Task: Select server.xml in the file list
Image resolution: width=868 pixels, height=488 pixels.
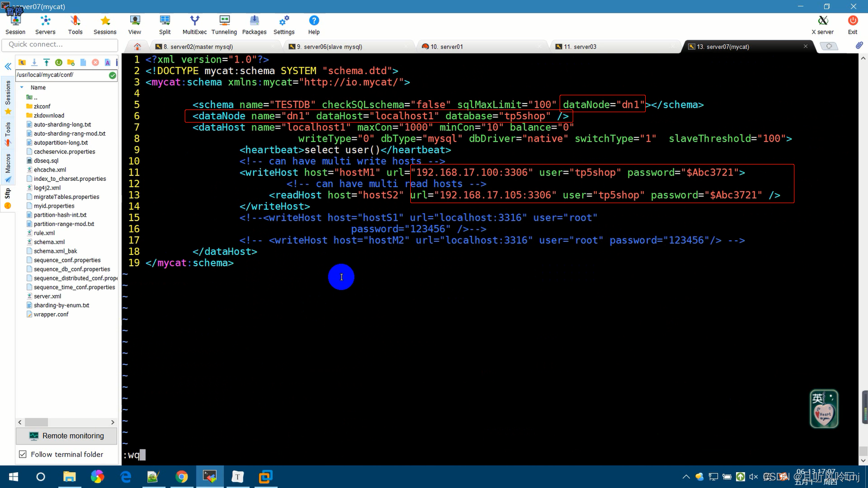Action: 47,296
